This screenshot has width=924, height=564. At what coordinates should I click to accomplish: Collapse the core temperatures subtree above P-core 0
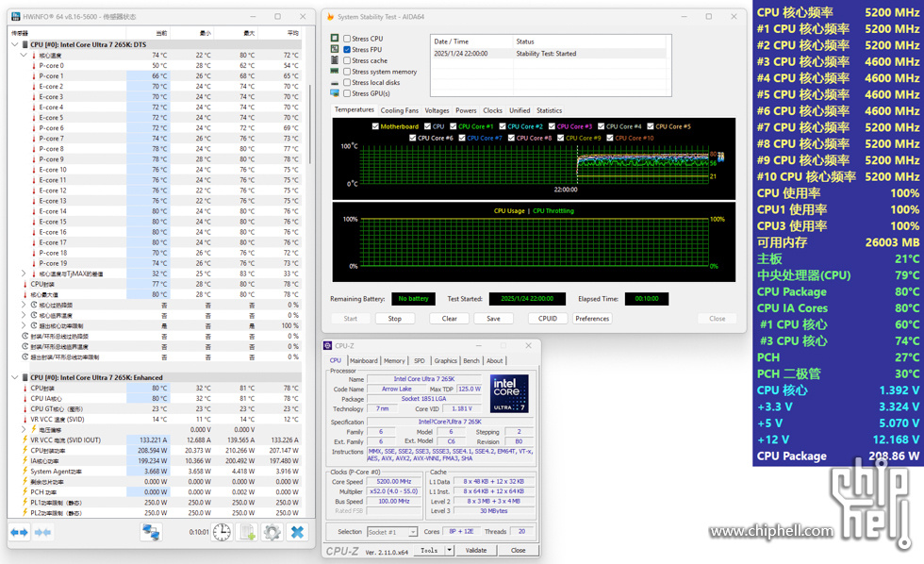(x=24, y=55)
